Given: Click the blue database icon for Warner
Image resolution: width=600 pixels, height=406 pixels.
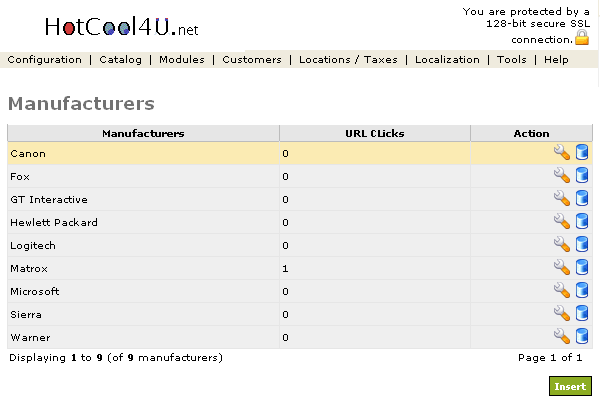Looking at the screenshot, I should coord(582,337).
